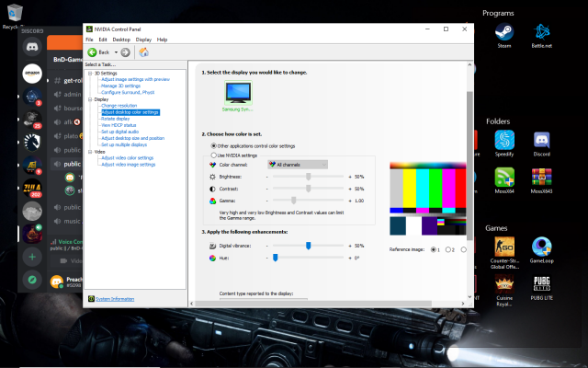Launch the Speedify desktop shortcut
Screen dimensions: 588x368
(x=503, y=141)
